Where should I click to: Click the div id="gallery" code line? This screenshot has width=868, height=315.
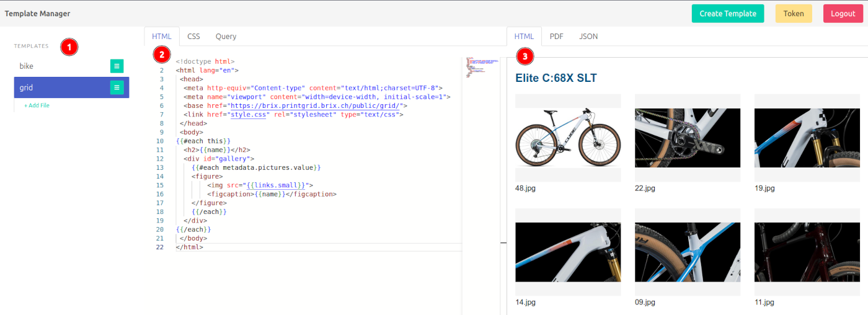point(219,159)
